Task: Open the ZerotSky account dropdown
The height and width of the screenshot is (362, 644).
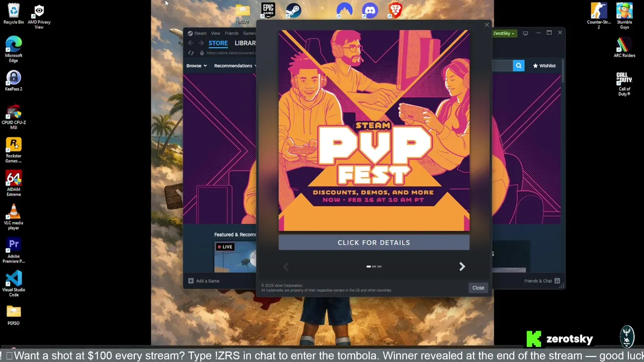Action: click(x=504, y=33)
